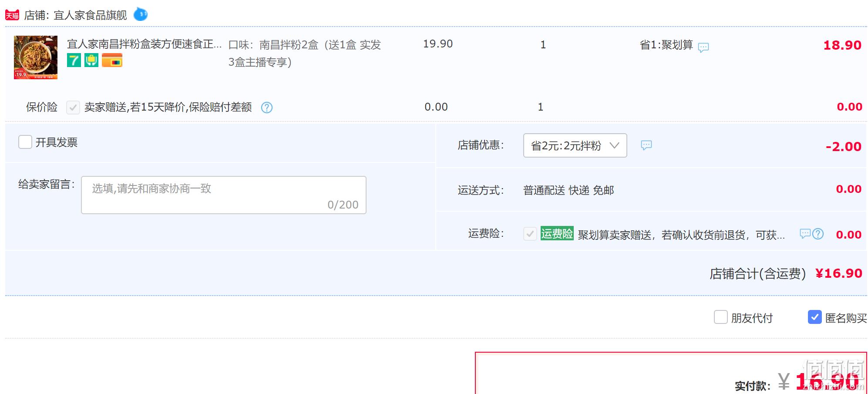Open the 宜人家食品旗舰 shop link
This screenshot has height=394, width=868.
click(x=90, y=15)
